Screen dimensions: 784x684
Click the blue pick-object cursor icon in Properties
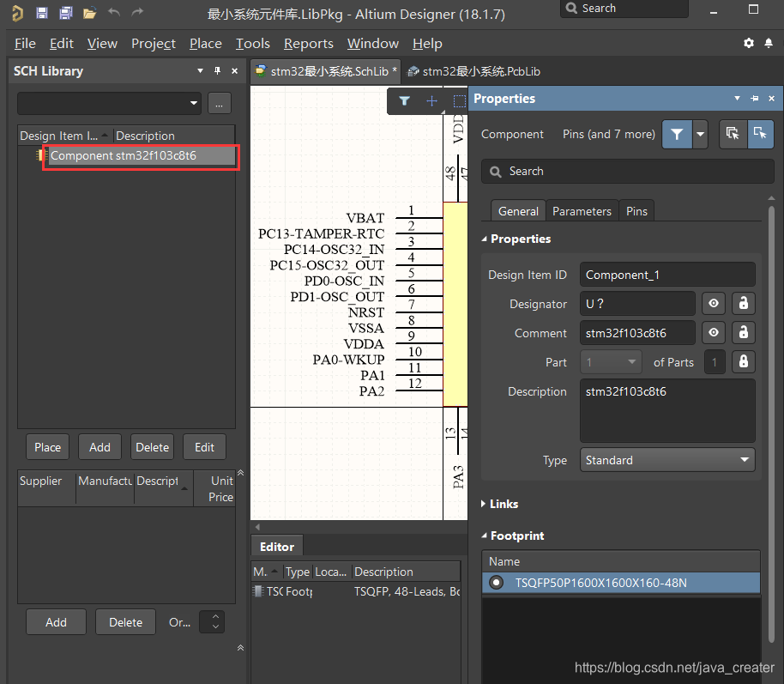click(x=761, y=134)
